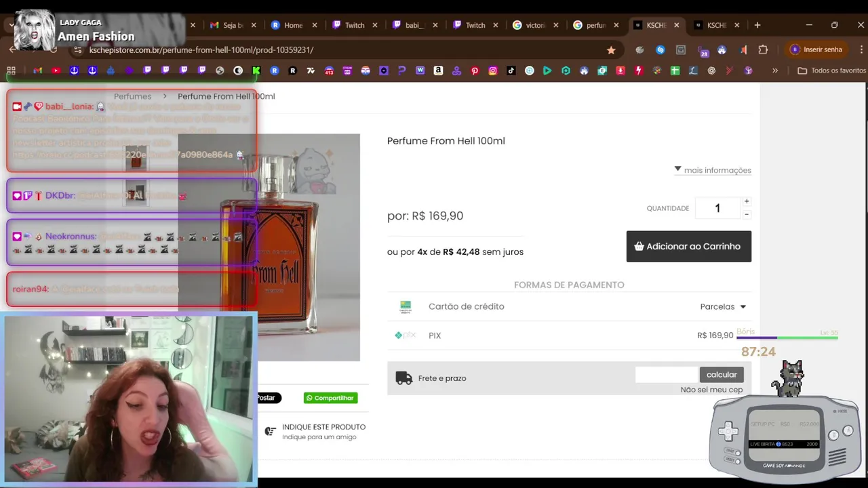Open the Todos os favoritos folder

831,70
